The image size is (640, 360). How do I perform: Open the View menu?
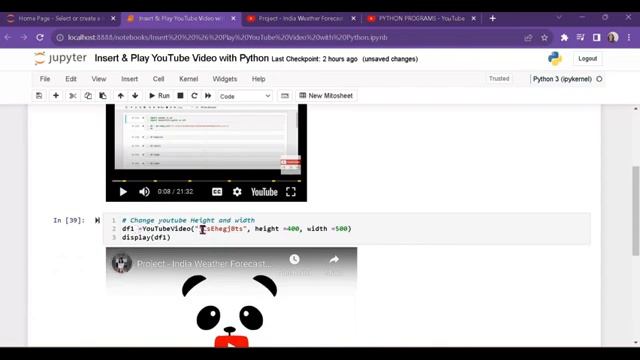coord(99,79)
